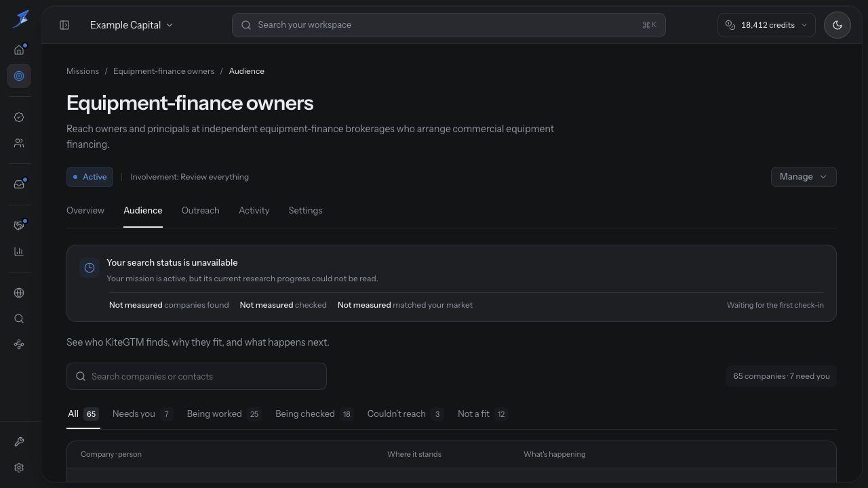Screen dimensions: 868x488
Task: Show the All 65 companies filter
Action: pyautogui.click(x=83, y=414)
